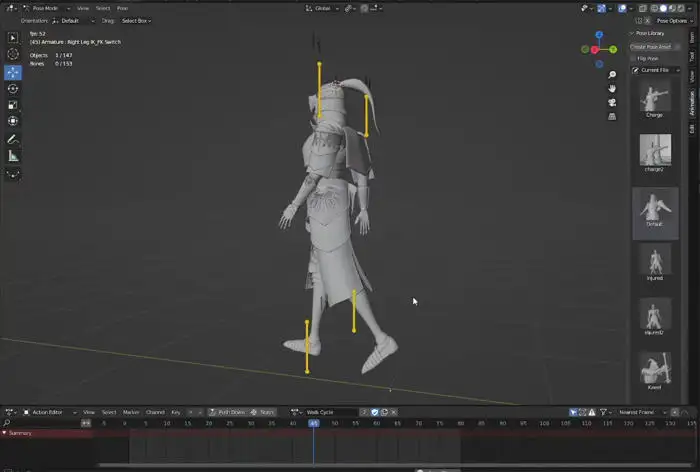Apply the Default pose thumbnail
This screenshot has width=700, height=472.
click(655, 213)
